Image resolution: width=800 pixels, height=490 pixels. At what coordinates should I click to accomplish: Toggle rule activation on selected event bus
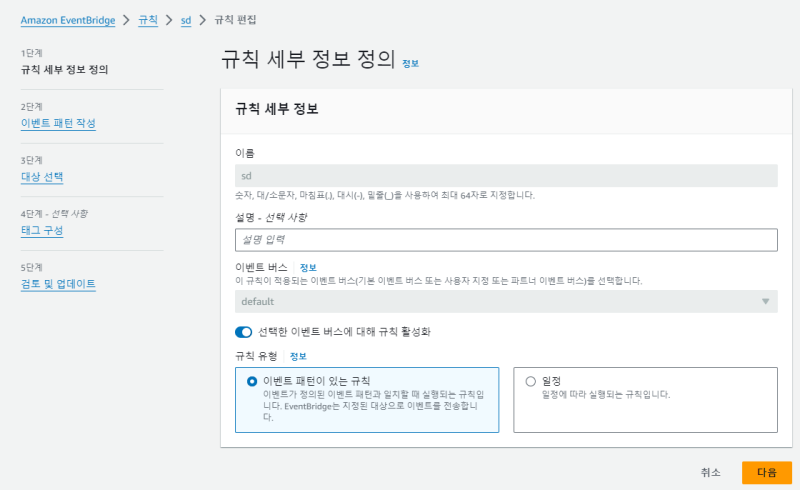pos(243,331)
